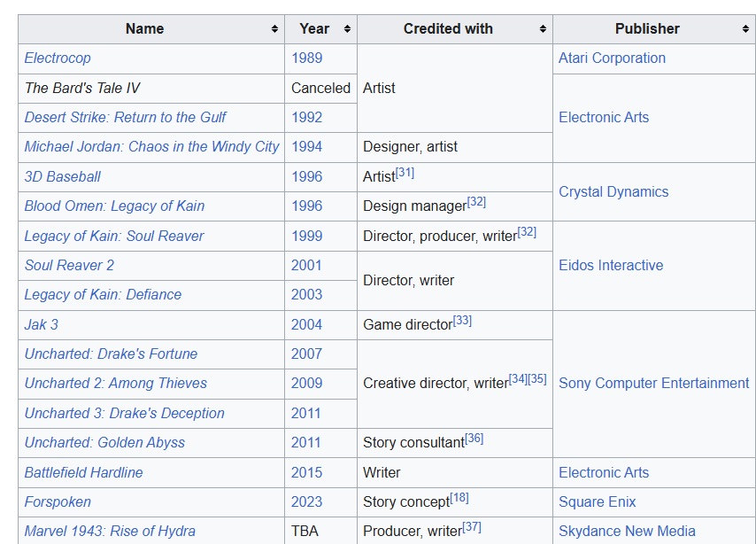
Task: Open Blood Omen: Legacy of Kain
Action: [x=114, y=206]
